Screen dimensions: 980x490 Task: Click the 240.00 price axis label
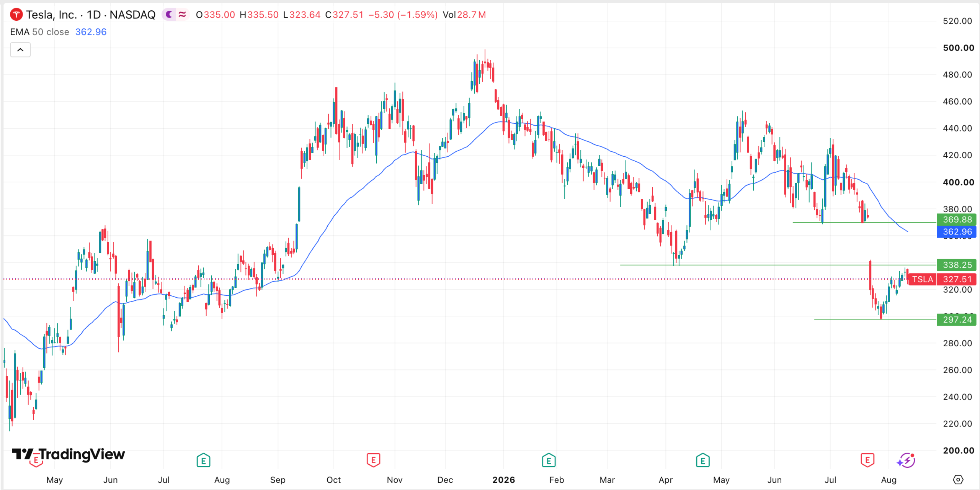click(957, 397)
